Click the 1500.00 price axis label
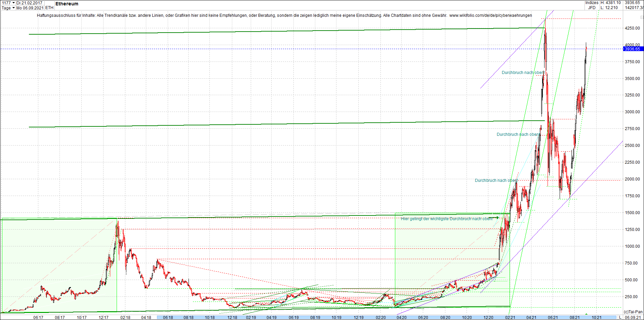The width and height of the screenshot is (644, 320). 632,213
